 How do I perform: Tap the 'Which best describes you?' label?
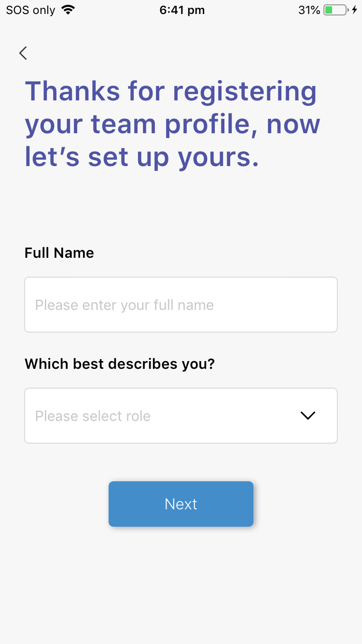[x=120, y=364]
